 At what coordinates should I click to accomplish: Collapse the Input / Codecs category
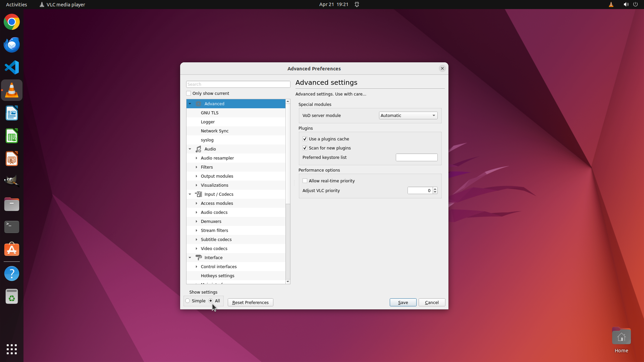[x=190, y=194]
